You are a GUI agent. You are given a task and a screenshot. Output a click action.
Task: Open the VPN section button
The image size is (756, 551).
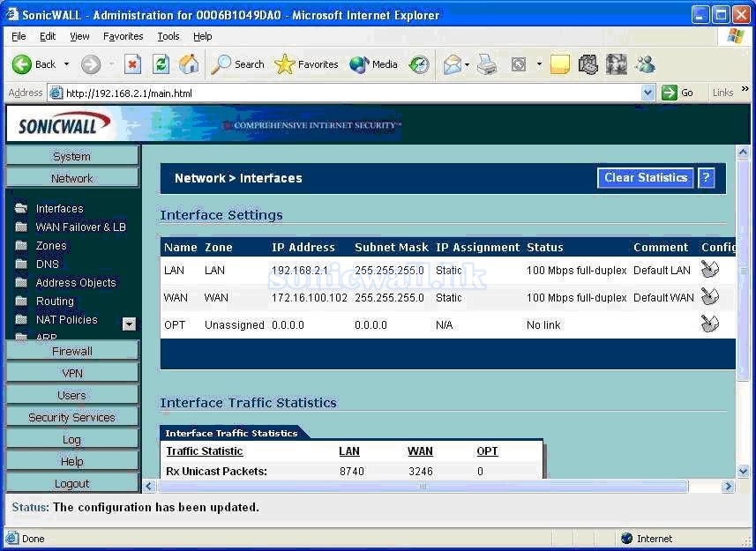[x=72, y=373]
